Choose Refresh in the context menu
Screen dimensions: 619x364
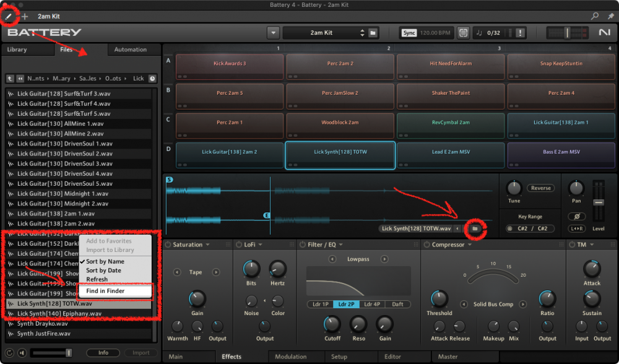(97, 280)
